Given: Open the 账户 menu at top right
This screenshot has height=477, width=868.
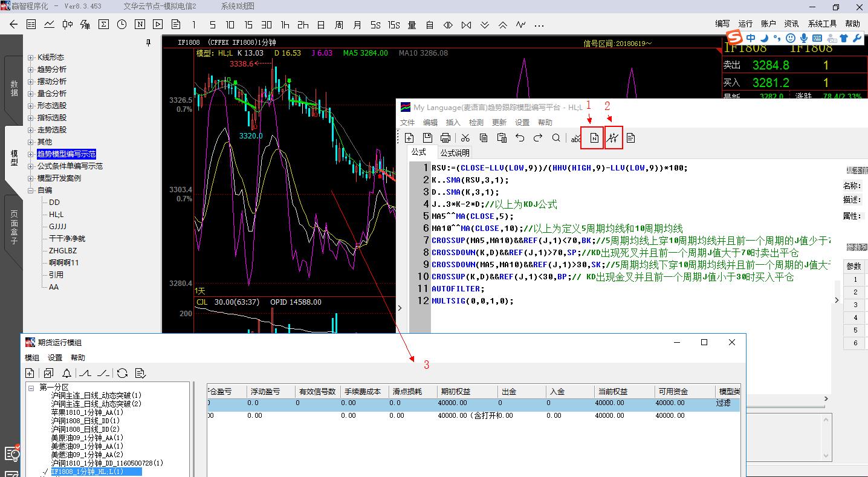Looking at the screenshot, I should (x=768, y=24).
